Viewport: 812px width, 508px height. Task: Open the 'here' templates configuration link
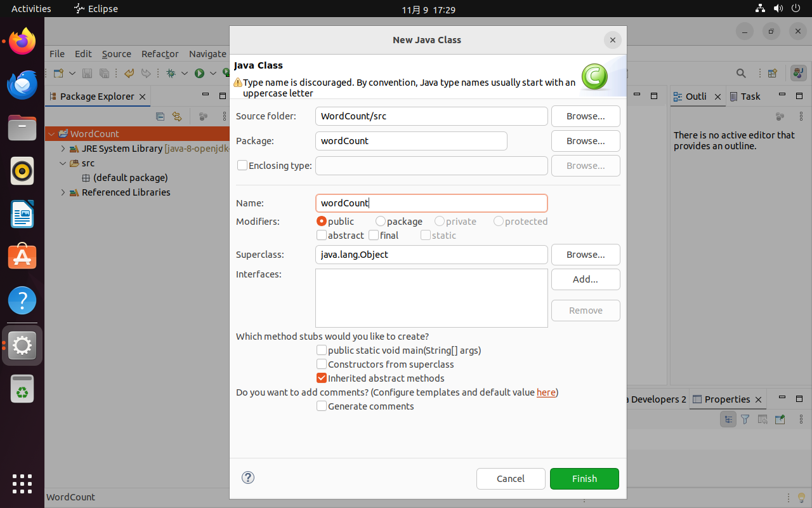tap(546, 392)
